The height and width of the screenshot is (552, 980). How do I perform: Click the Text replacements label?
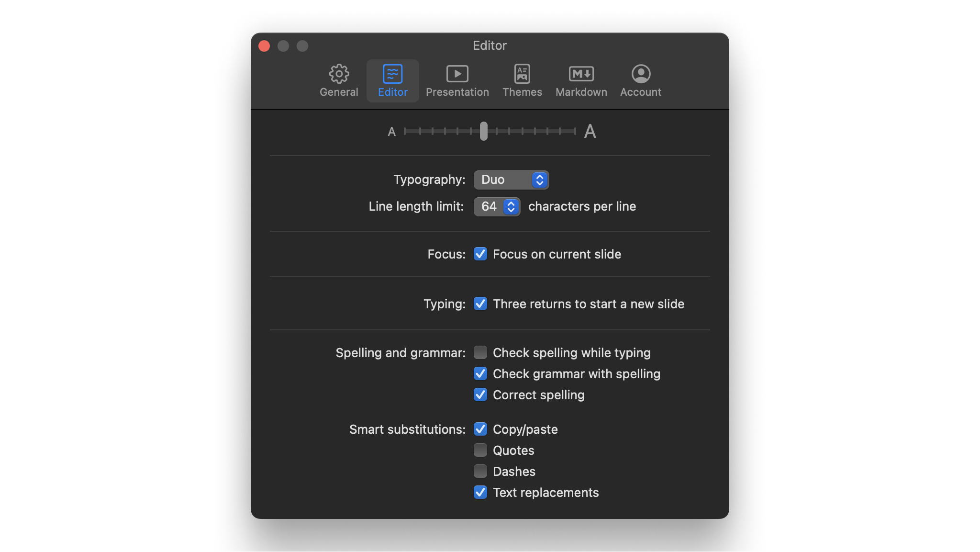click(x=546, y=492)
